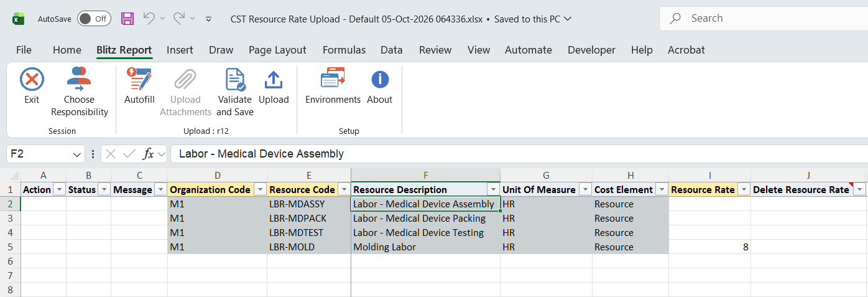Select cell LBR-MDASSY
Image resolution: width=868 pixels, height=297 pixels.
(x=309, y=204)
